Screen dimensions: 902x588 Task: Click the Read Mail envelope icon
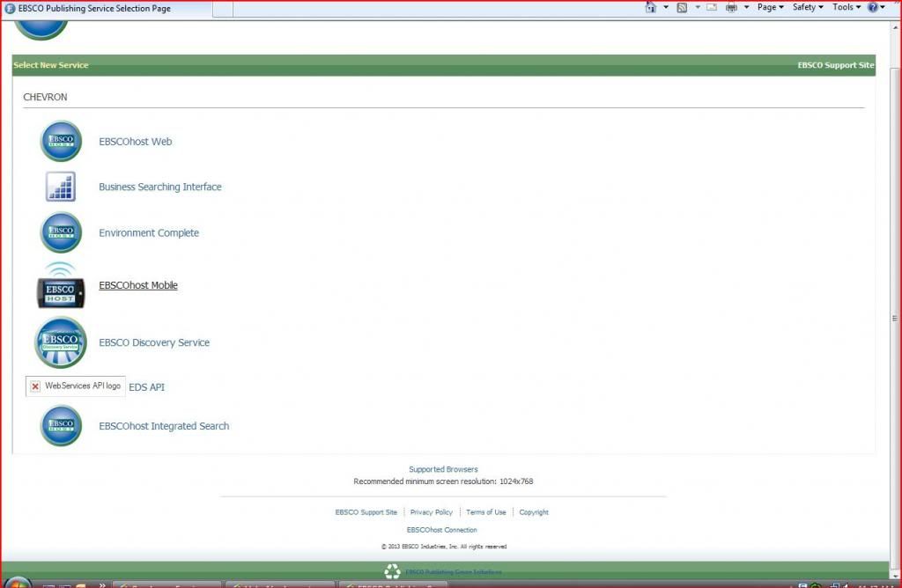(712, 7)
